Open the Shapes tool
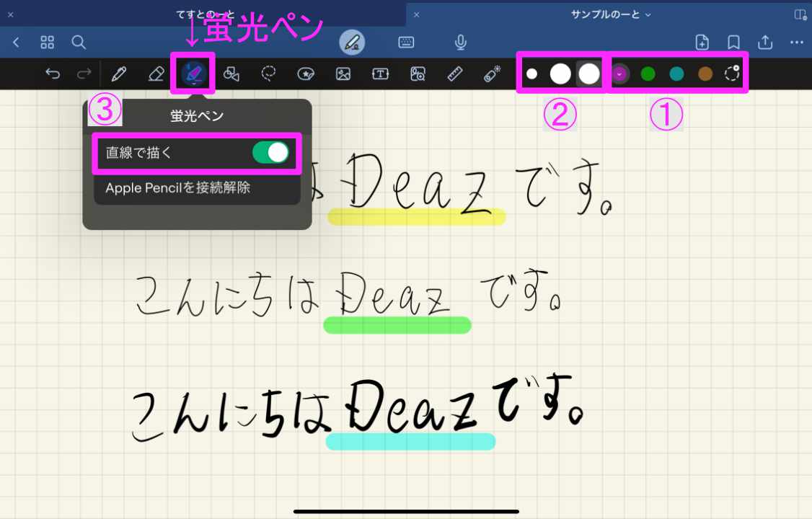Screen dimensions: 812x519 tap(231, 74)
